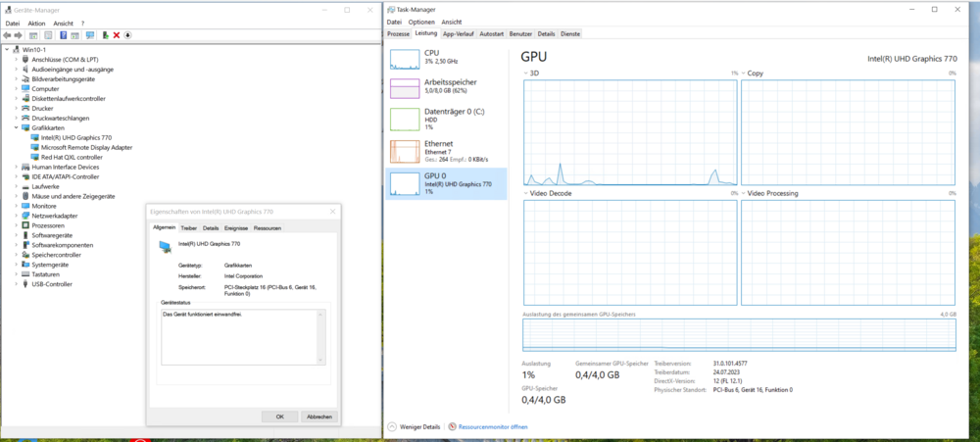Click Abbrechen in the properties dialog
The image size is (980, 442).
click(x=319, y=417)
